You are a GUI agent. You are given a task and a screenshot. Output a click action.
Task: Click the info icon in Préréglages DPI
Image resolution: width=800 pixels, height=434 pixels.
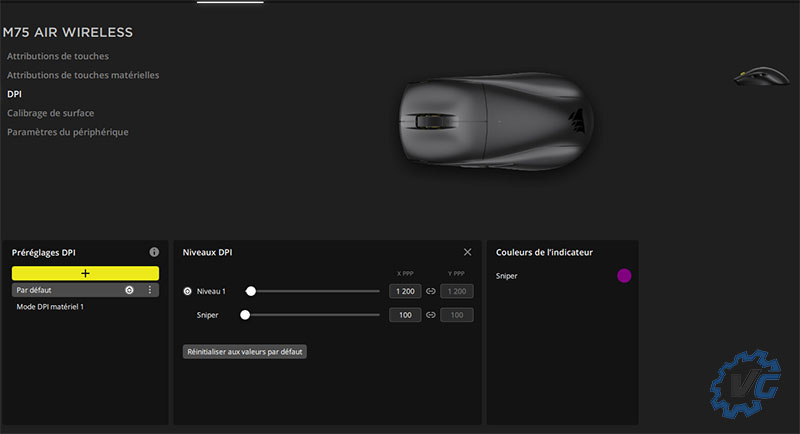pos(154,253)
